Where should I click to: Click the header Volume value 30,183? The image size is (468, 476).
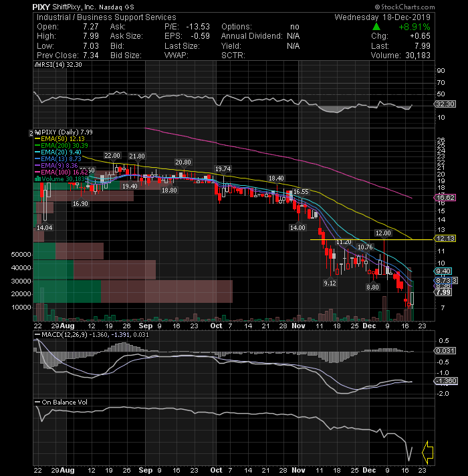pos(418,55)
